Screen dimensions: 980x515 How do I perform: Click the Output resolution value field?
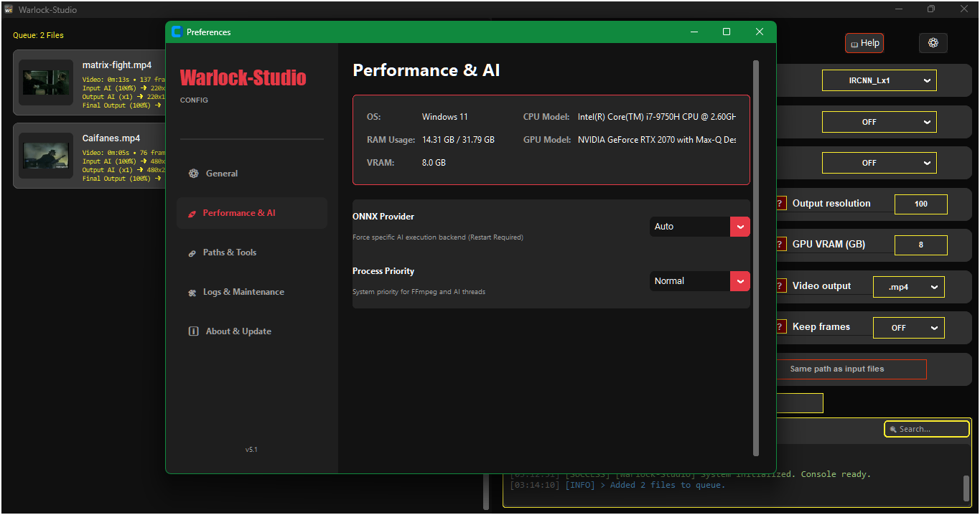[x=921, y=204]
